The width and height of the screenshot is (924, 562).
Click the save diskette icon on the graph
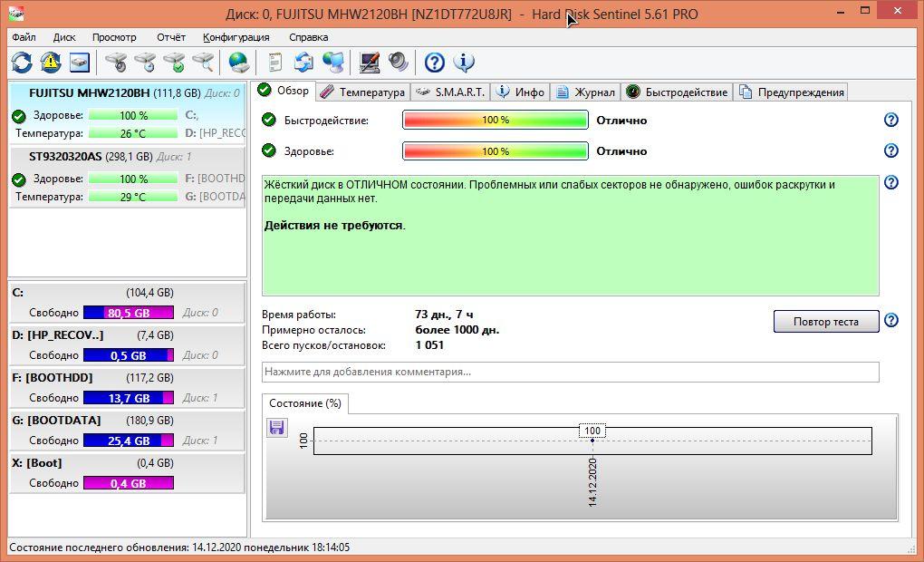[x=277, y=427]
